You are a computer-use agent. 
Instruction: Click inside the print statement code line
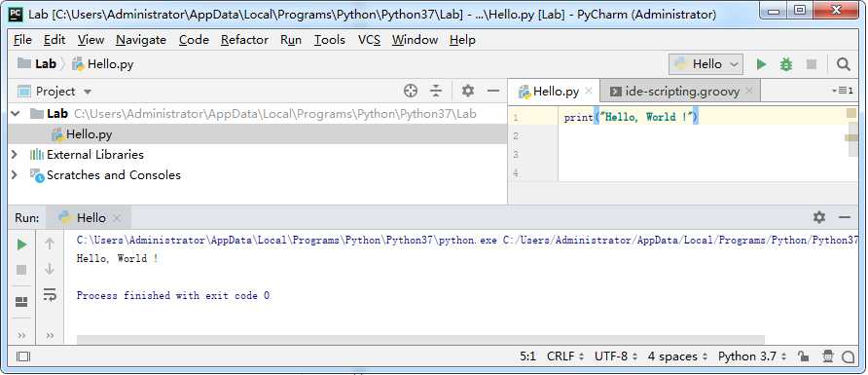click(x=632, y=117)
